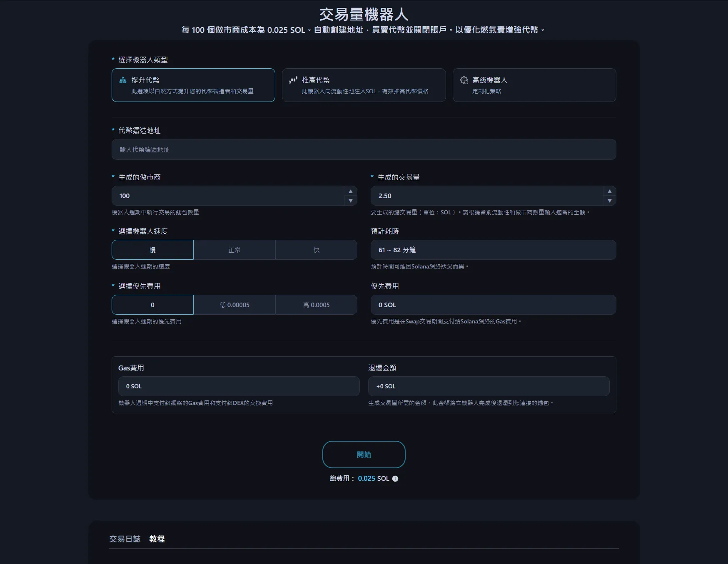The image size is (728, 564).
Task: Choose the 低 0.00005 priority fee
Action: [234, 305]
